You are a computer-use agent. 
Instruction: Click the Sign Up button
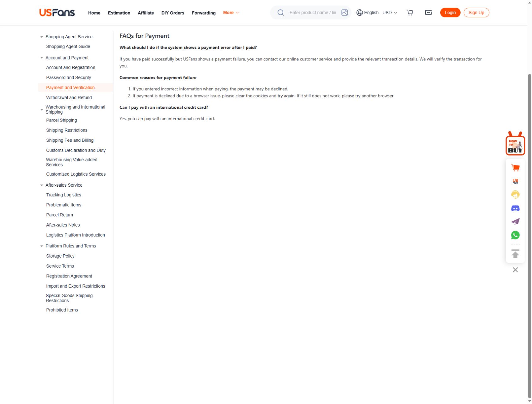476,13
